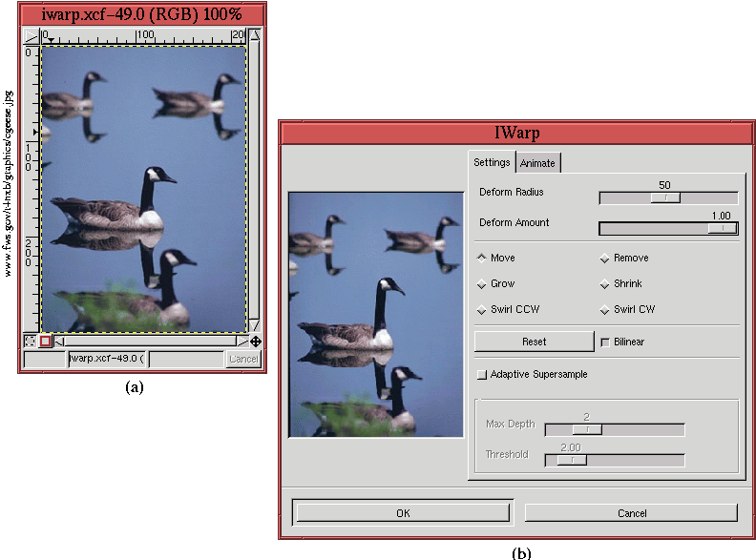This screenshot has width=756, height=560.
Task: Click the navigation cross icon in image window
Action: (x=255, y=341)
